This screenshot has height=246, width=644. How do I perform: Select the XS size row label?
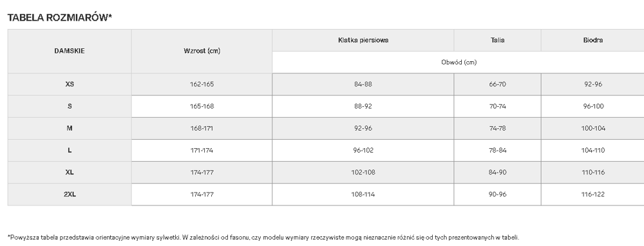[x=70, y=84]
